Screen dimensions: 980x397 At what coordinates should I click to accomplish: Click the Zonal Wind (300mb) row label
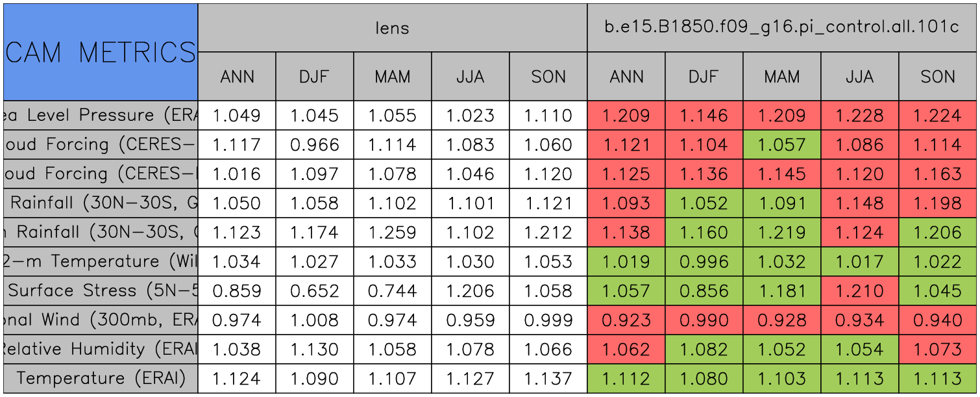pos(101,320)
